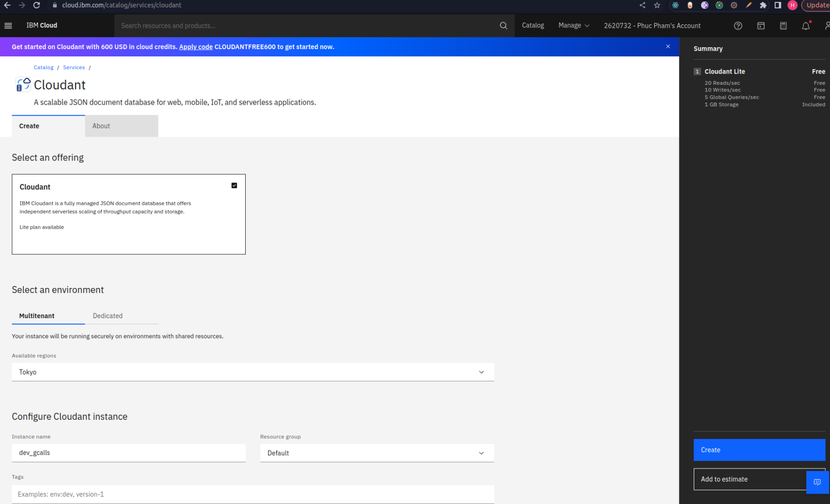Open the blue feedback chat icon
This screenshot has width=830, height=504.
point(817,482)
